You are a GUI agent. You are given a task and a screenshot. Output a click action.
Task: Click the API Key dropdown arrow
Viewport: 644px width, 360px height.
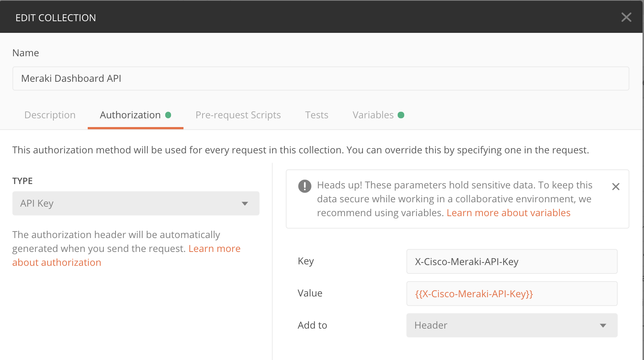245,203
